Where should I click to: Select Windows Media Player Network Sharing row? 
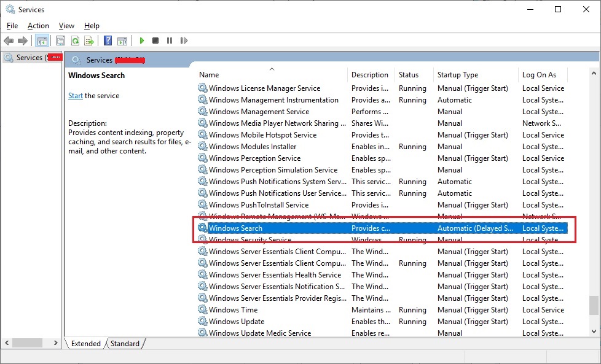382,123
